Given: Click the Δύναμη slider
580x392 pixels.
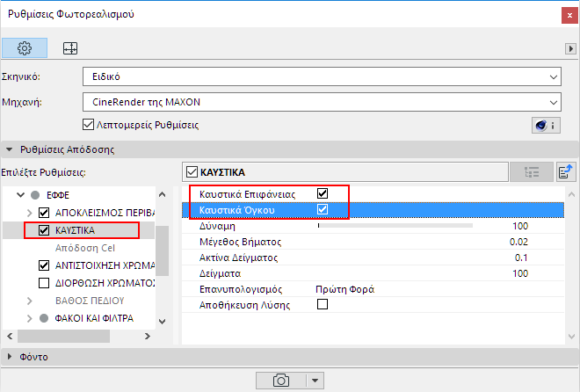Looking at the screenshot, I should pos(395,226).
